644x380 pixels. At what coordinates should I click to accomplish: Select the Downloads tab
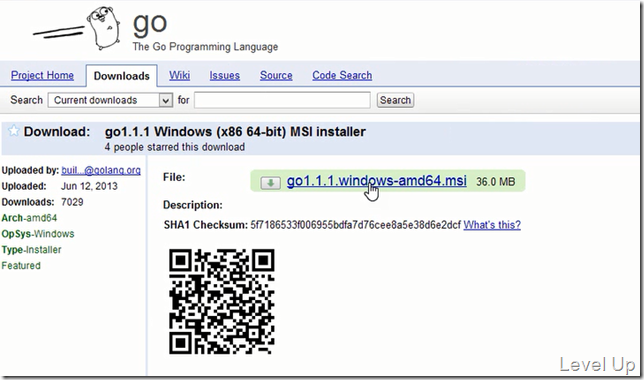point(122,76)
